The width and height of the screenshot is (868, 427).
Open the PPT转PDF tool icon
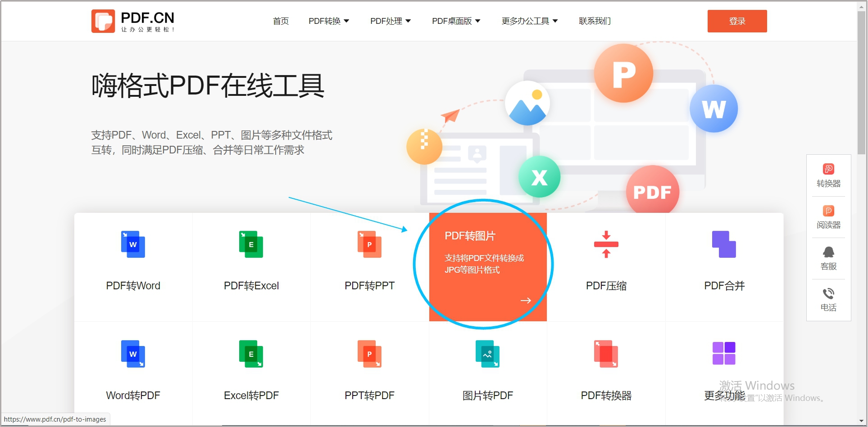369,354
